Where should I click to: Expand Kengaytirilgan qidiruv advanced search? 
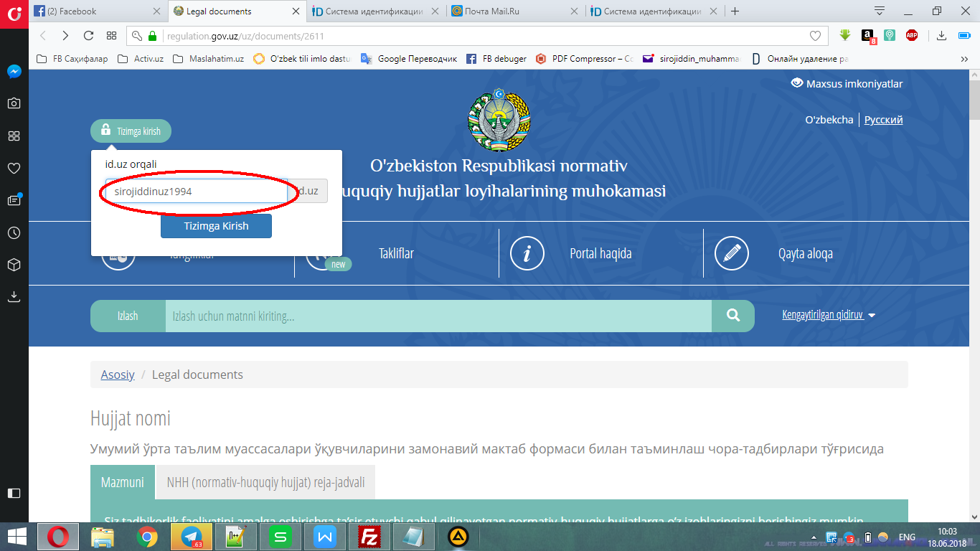tap(829, 314)
